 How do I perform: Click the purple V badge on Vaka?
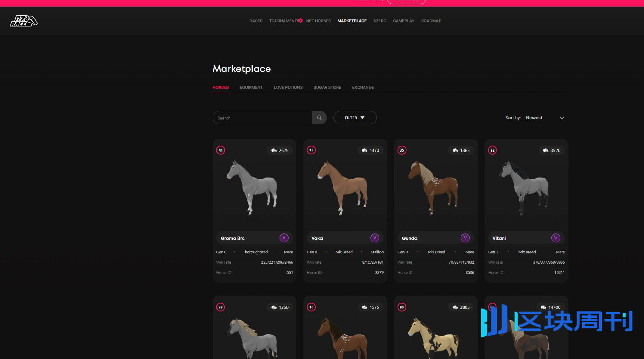[375, 238]
